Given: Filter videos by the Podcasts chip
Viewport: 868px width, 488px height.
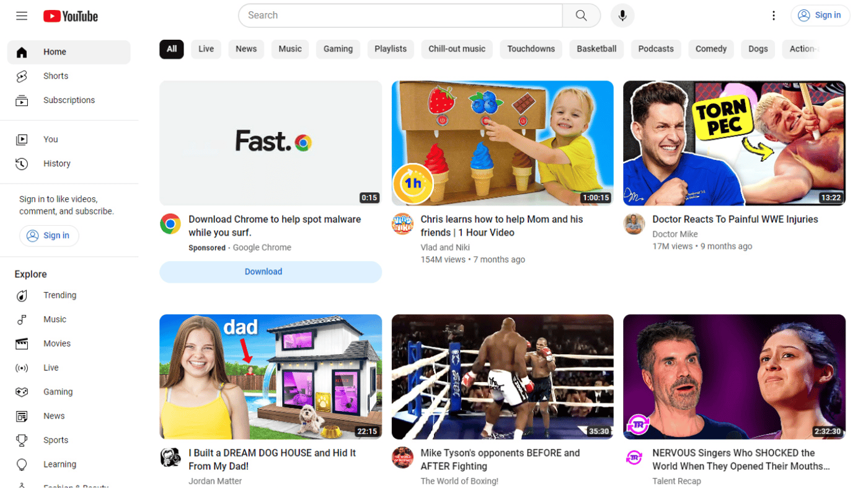Looking at the screenshot, I should click(655, 49).
